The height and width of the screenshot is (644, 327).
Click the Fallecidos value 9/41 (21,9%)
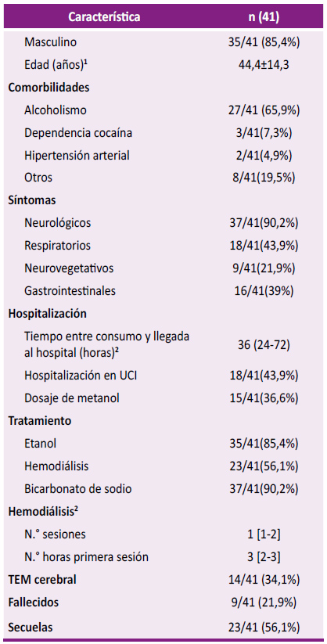pyautogui.click(x=264, y=602)
